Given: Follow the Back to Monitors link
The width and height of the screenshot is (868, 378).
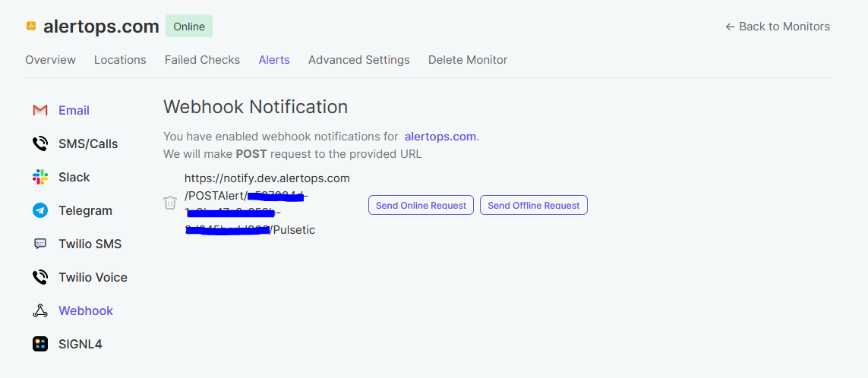Looking at the screenshot, I should coord(778,27).
